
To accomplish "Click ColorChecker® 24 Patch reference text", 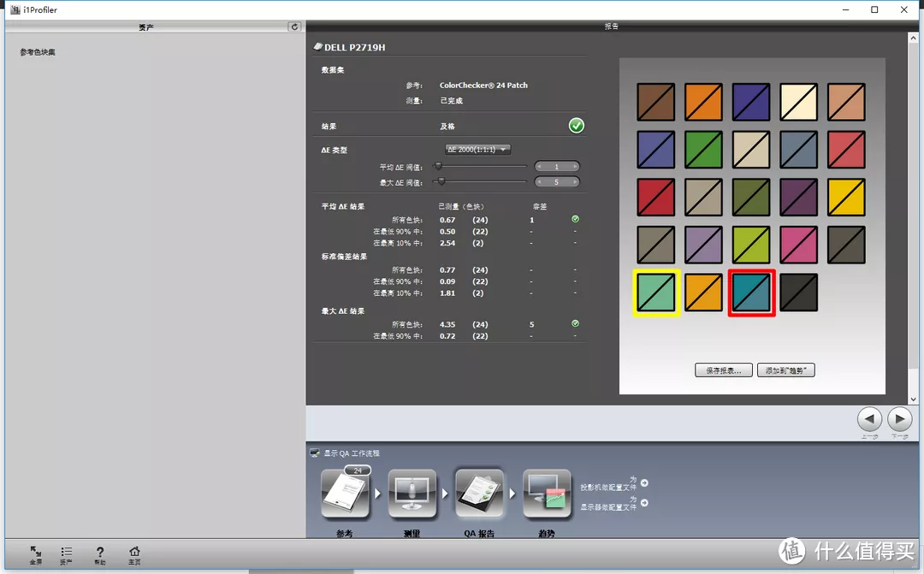I will [x=483, y=85].
